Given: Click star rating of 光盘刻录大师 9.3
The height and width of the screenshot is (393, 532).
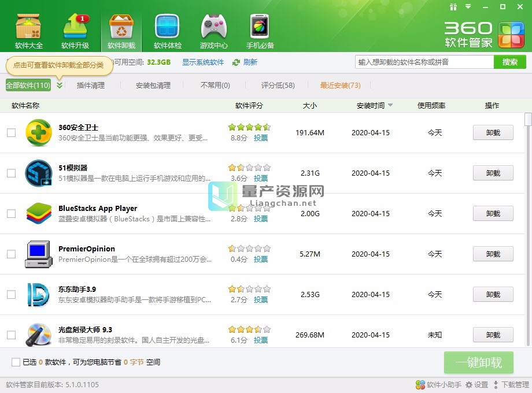Looking at the screenshot, I should pos(249,329).
